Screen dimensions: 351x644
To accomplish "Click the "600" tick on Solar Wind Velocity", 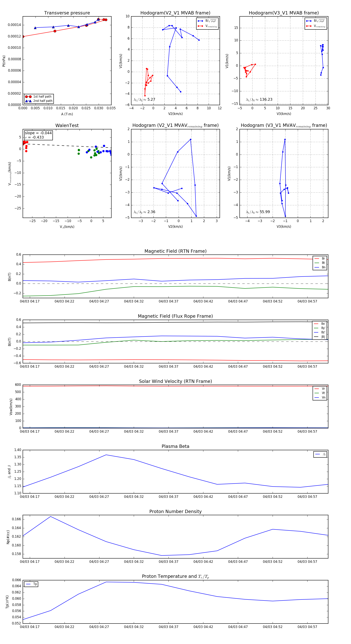I will click(x=18, y=385).
